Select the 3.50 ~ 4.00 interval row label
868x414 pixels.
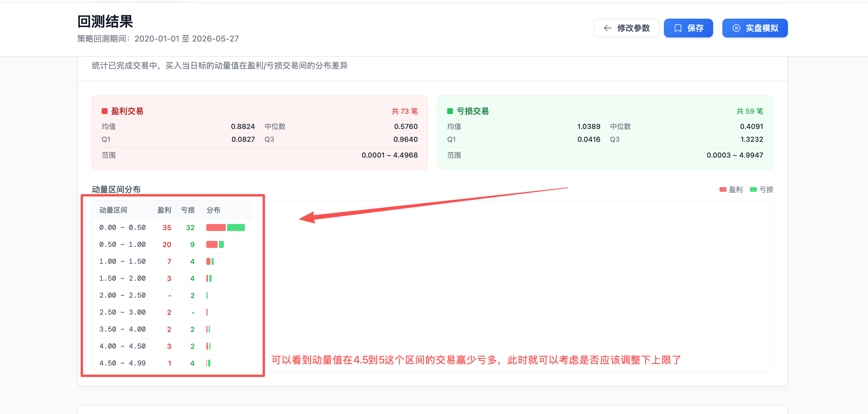point(122,329)
